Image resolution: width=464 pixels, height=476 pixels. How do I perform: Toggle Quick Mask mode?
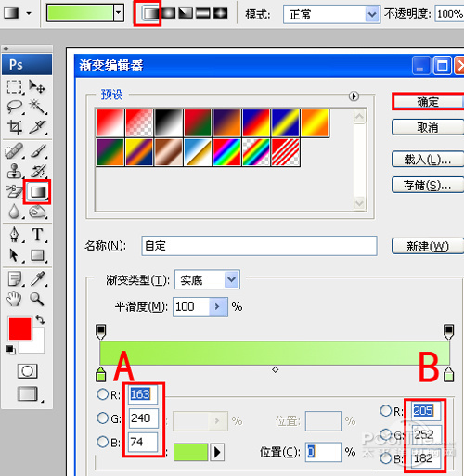27,371
